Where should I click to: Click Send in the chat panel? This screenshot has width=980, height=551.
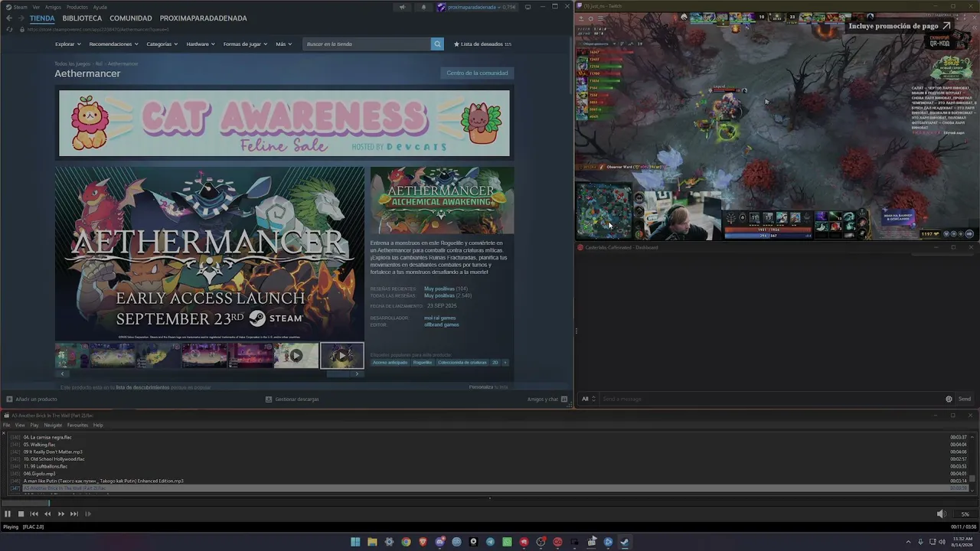(965, 399)
